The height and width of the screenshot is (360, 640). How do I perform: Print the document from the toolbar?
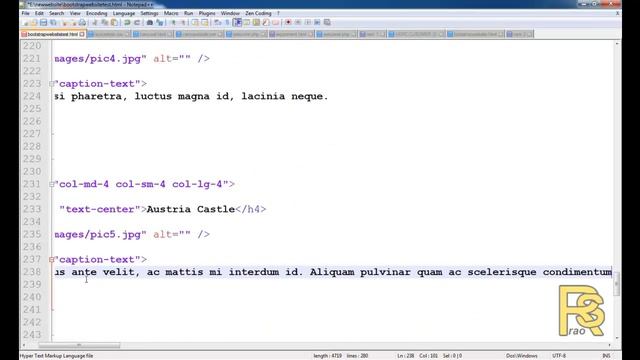click(x=83, y=22)
